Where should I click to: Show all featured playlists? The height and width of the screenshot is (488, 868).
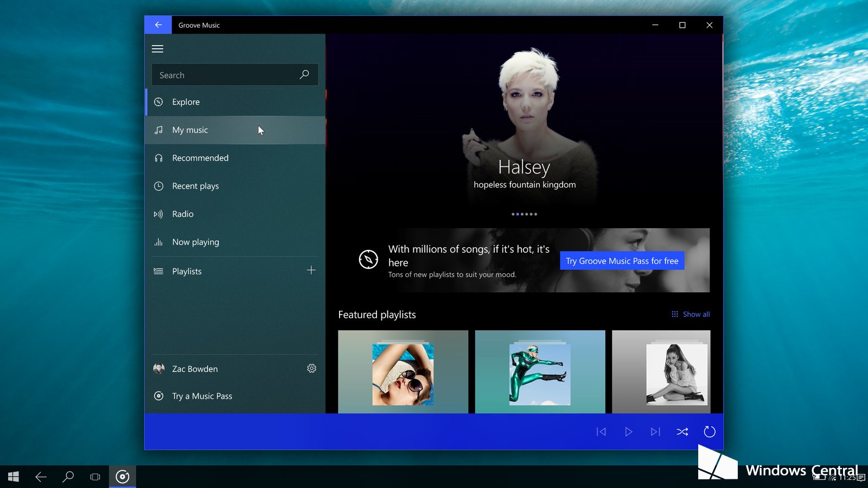(691, 314)
